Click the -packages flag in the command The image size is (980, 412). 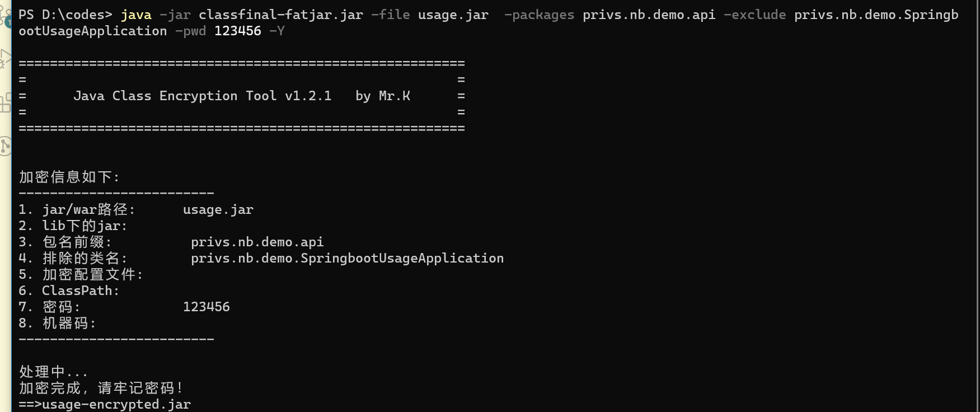[x=539, y=15]
